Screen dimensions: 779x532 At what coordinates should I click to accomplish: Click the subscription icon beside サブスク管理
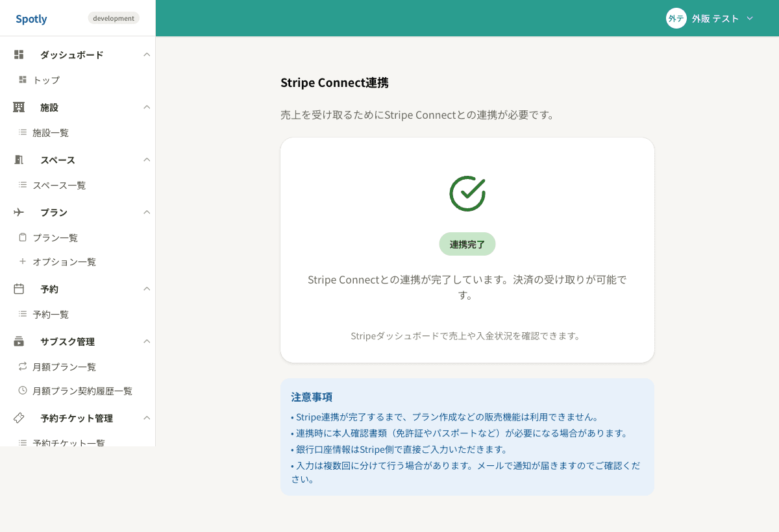coord(19,341)
